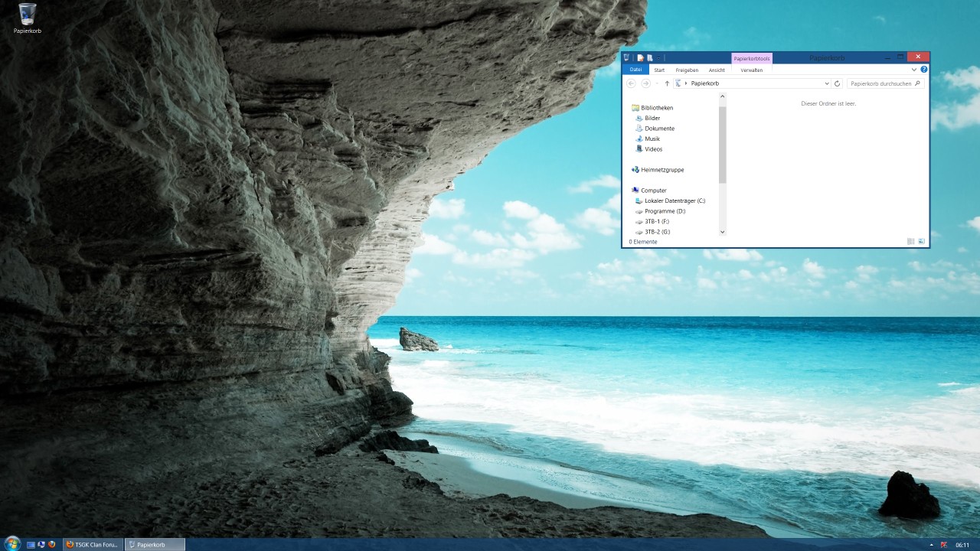
Task: Launch Firefox from the quick launch bar
Action: [52, 545]
